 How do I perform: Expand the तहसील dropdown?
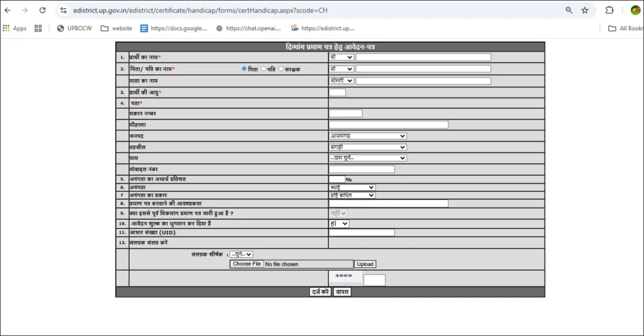click(x=367, y=147)
